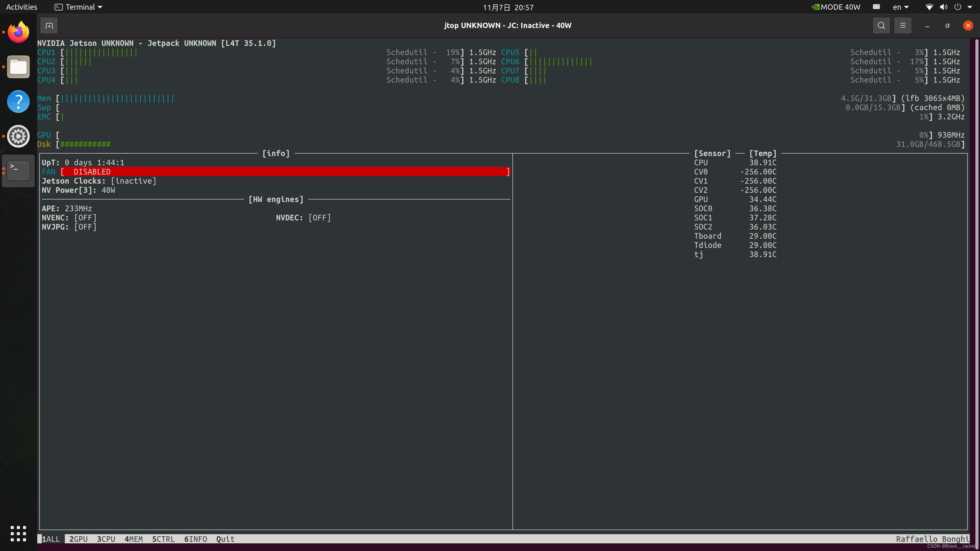Screen dimensions: 980x551
Task: Mute system volume via the speaker icon
Action: [x=944, y=7]
